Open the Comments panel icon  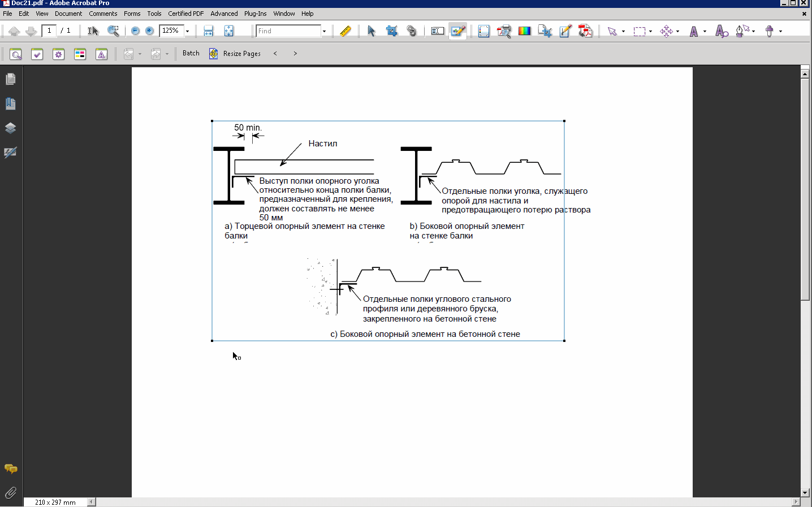click(10, 469)
